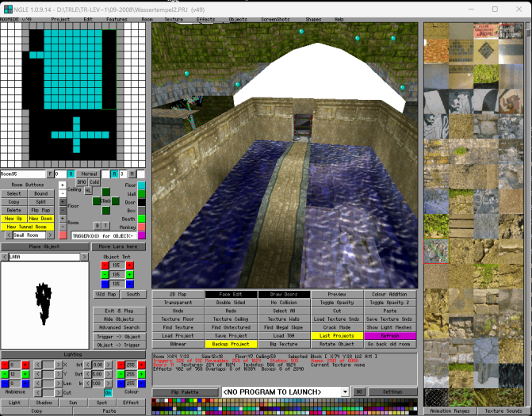Toggle Crack Mode
The width and height of the screenshot is (532, 416).
(337, 327)
